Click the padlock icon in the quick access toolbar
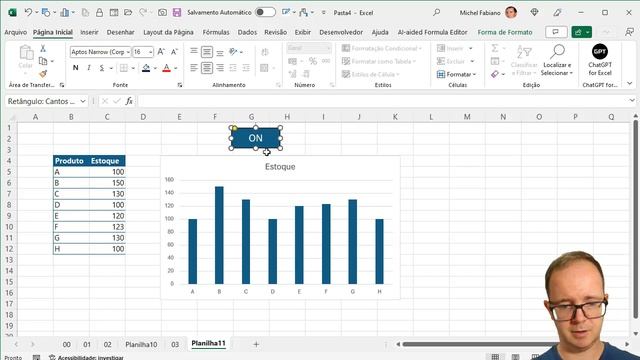 pyautogui.click(x=99, y=13)
